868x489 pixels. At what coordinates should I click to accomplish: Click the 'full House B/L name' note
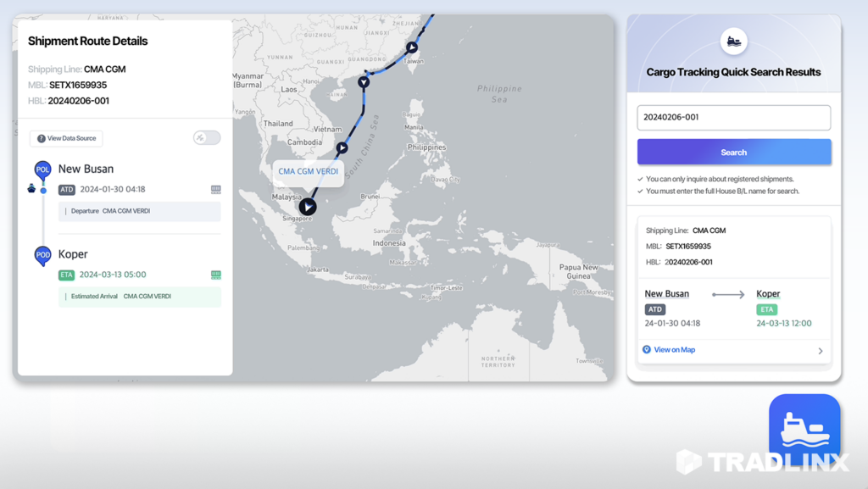coord(722,192)
